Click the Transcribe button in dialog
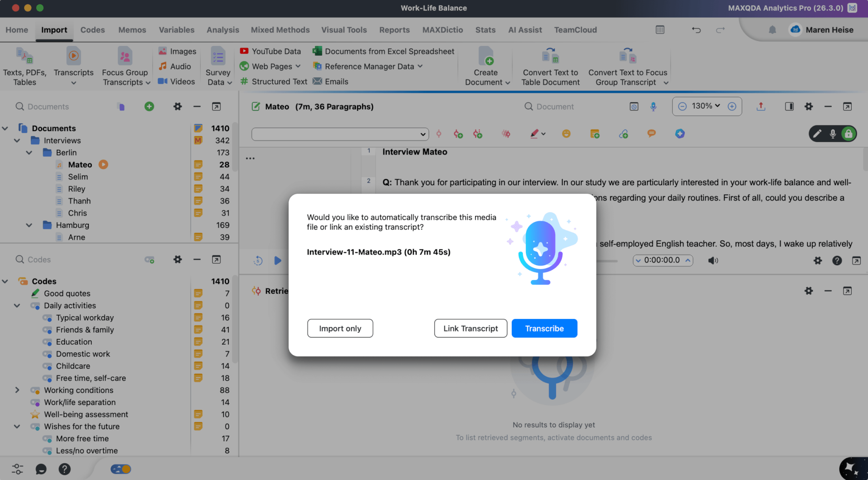This screenshot has width=868, height=480. 544,328
